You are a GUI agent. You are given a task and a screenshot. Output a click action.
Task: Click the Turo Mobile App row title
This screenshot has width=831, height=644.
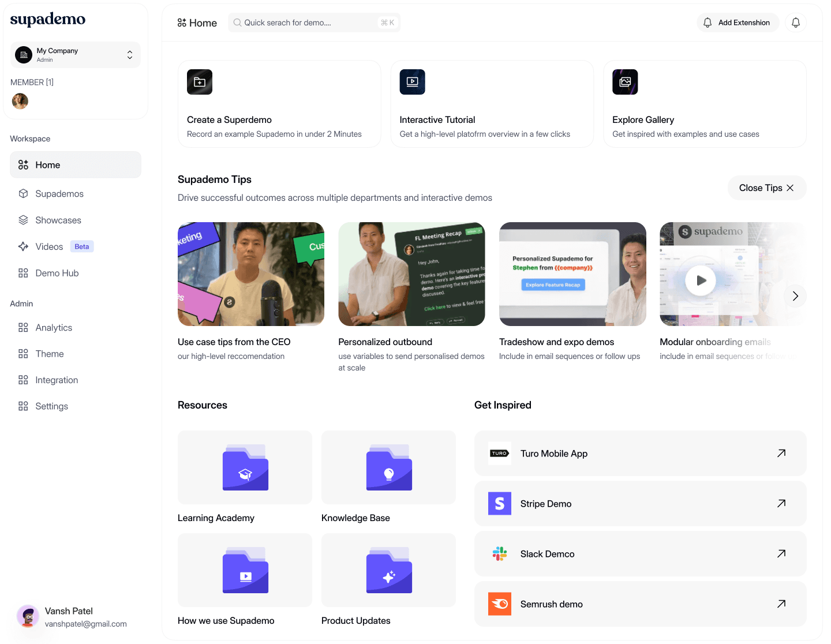(x=554, y=454)
